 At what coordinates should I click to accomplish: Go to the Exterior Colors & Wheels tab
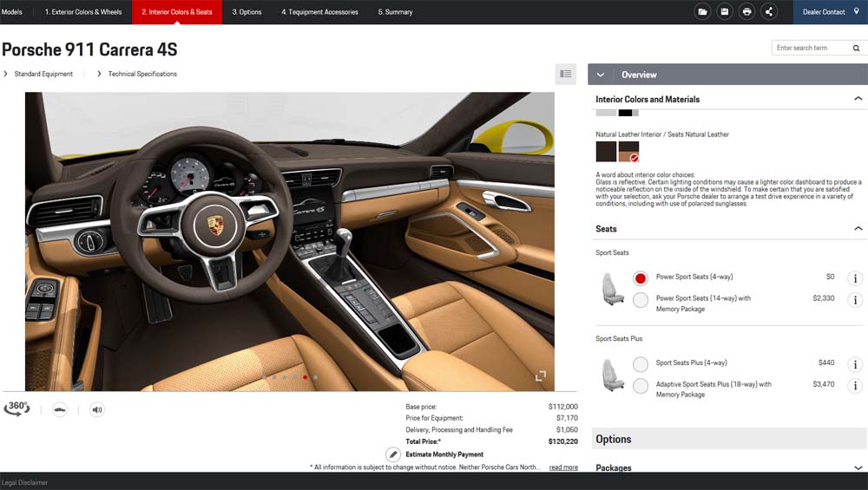pos(83,12)
